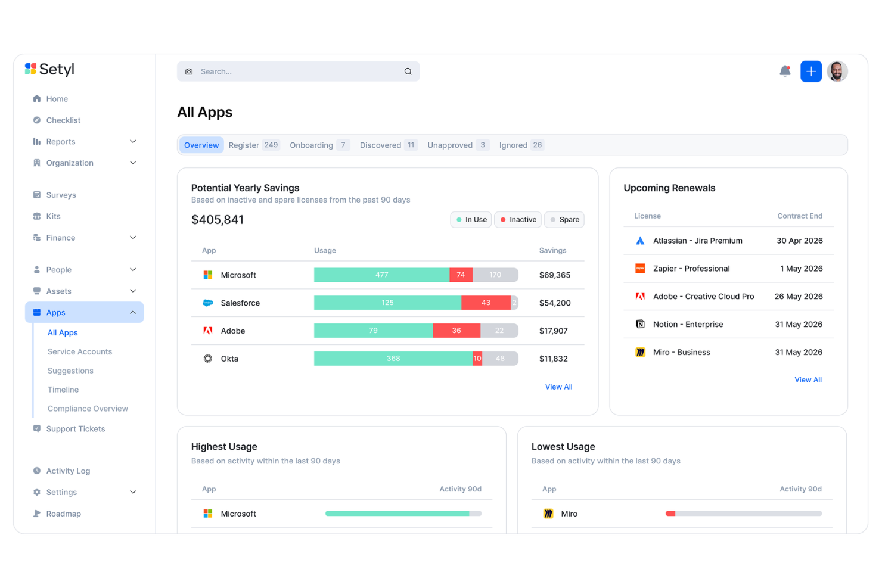This screenshot has width=882, height=588.
Task: Select the Overview tab
Action: pos(201,145)
